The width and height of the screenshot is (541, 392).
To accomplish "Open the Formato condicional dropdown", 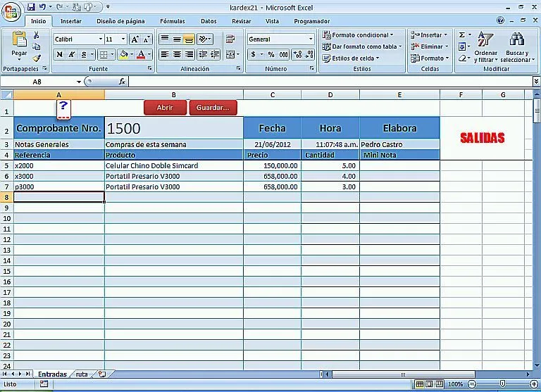I will (x=363, y=34).
